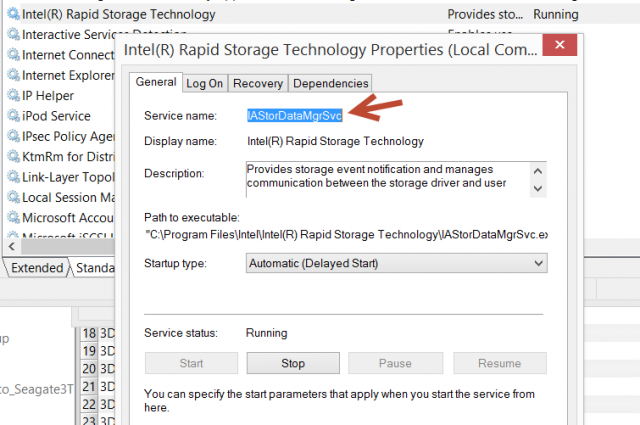Click gear icon for Intel(R) Rapid Storage Technology service
640x425 pixels.
click(x=13, y=14)
